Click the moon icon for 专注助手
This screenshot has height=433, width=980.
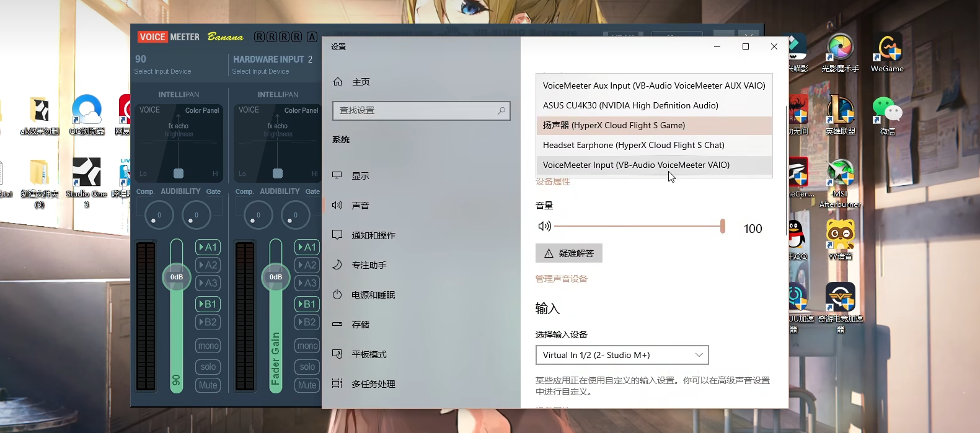[337, 265]
